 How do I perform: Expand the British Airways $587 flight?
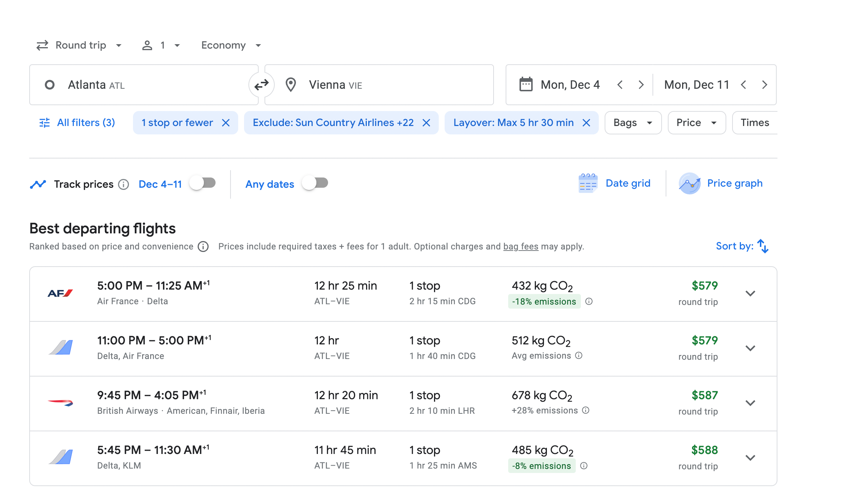point(750,403)
